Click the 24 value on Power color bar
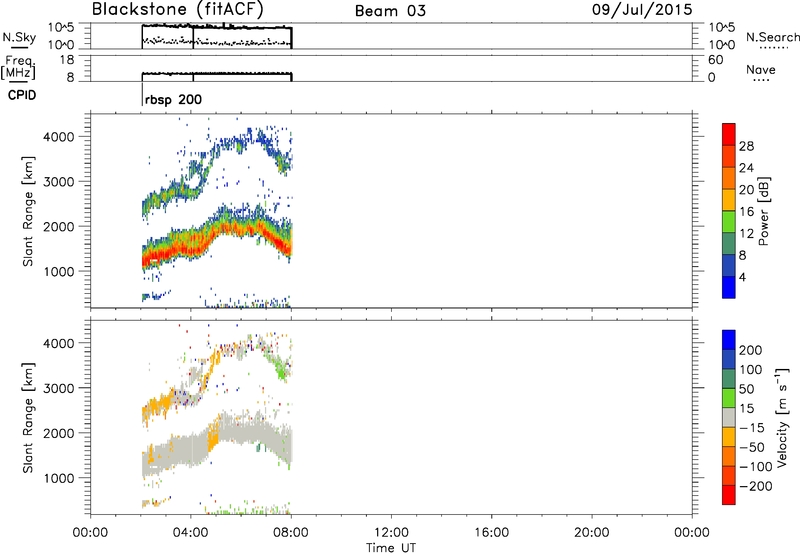This screenshot has height=554, width=800. click(746, 168)
